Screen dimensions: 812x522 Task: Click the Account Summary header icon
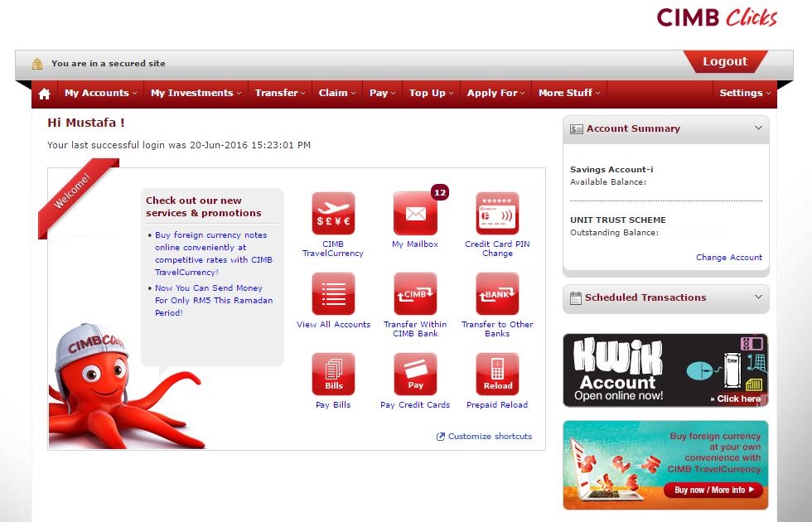(x=577, y=129)
